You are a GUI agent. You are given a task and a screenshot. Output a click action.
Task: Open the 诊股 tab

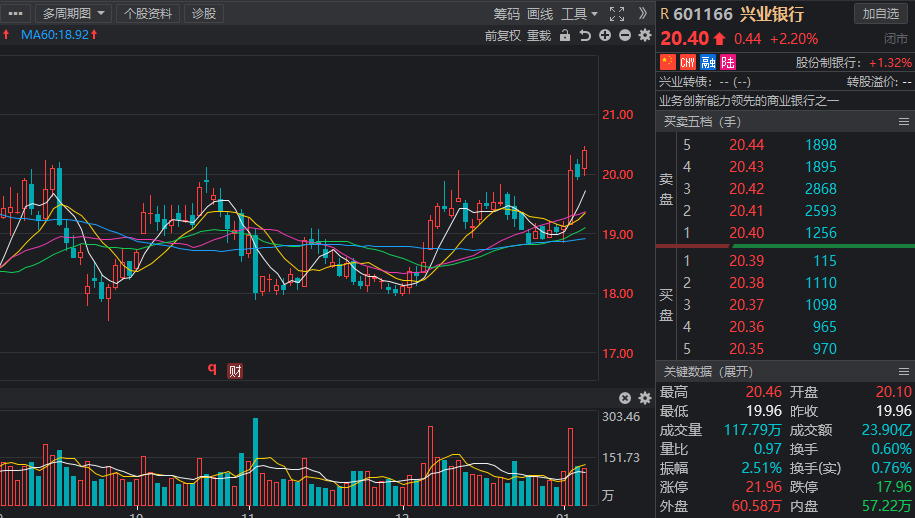tap(204, 13)
